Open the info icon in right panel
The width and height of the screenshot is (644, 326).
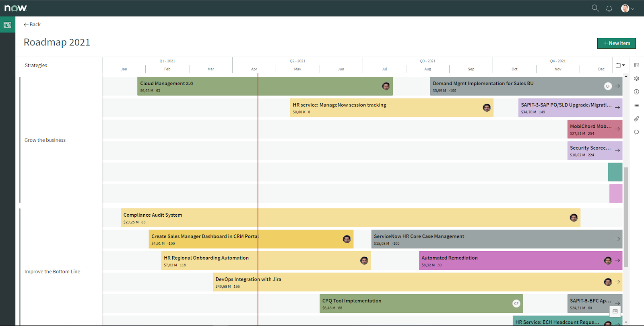[x=636, y=92]
